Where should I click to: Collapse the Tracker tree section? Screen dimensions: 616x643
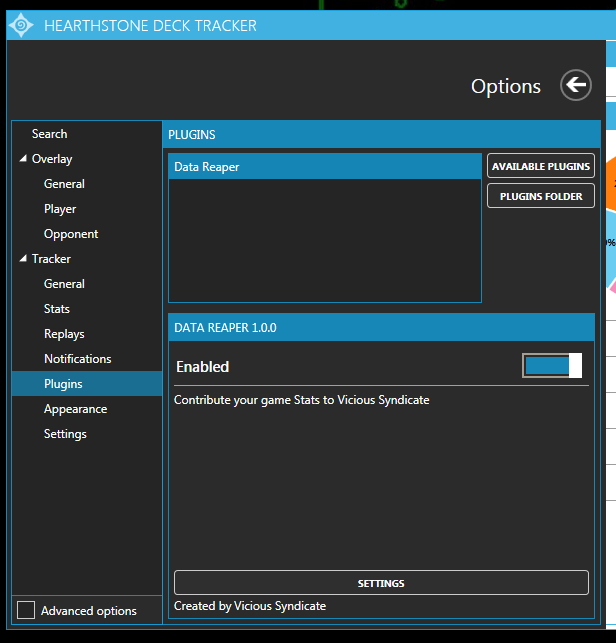(x=23, y=258)
